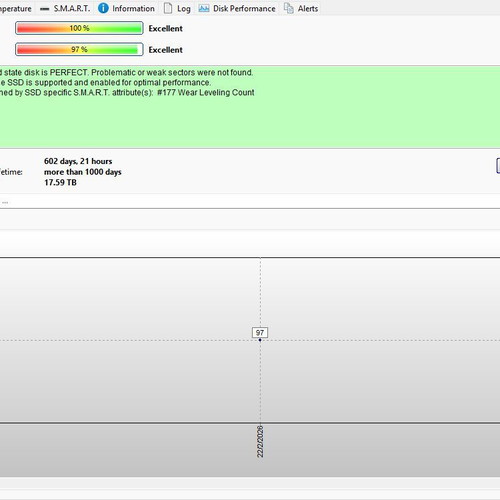Click the S.M.A.R.T. tab dash icon

click(44, 9)
